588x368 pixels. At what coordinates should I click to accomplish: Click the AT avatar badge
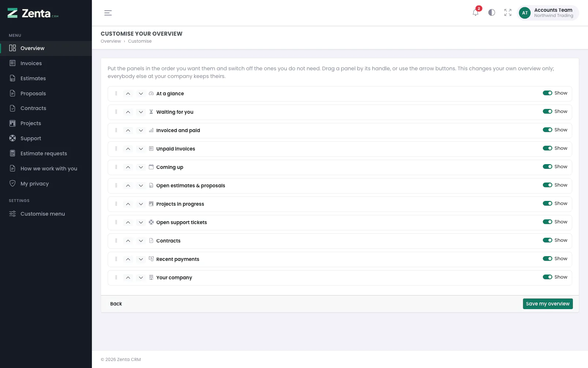click(525, 13)
